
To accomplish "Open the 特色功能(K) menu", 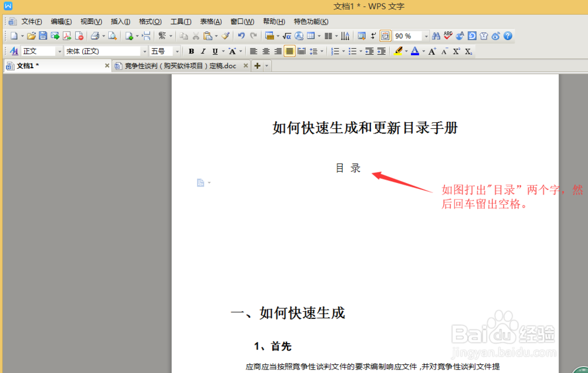I will coord(311,22).
